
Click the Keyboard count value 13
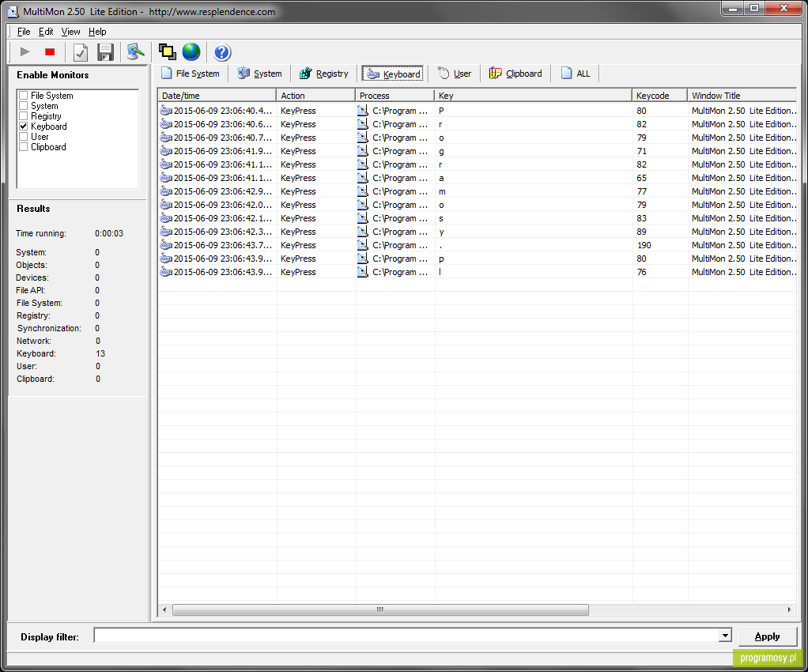(x=100, y=353)
